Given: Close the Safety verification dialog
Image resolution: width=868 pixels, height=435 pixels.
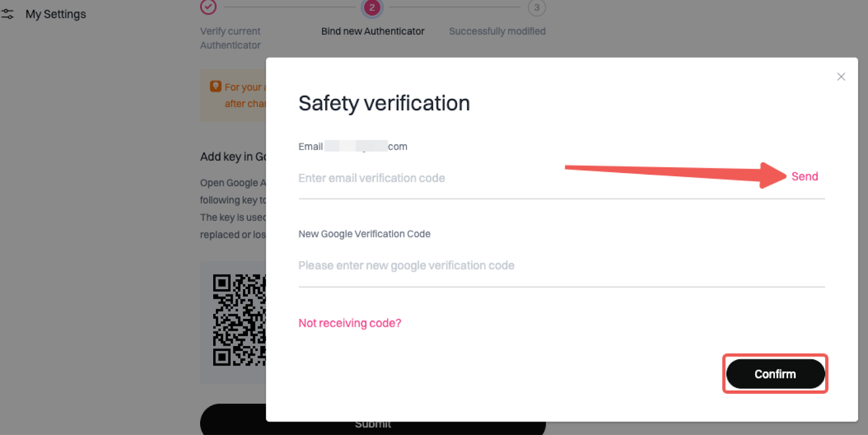Looking at the screenshot, I should click(x=841, y=77).
